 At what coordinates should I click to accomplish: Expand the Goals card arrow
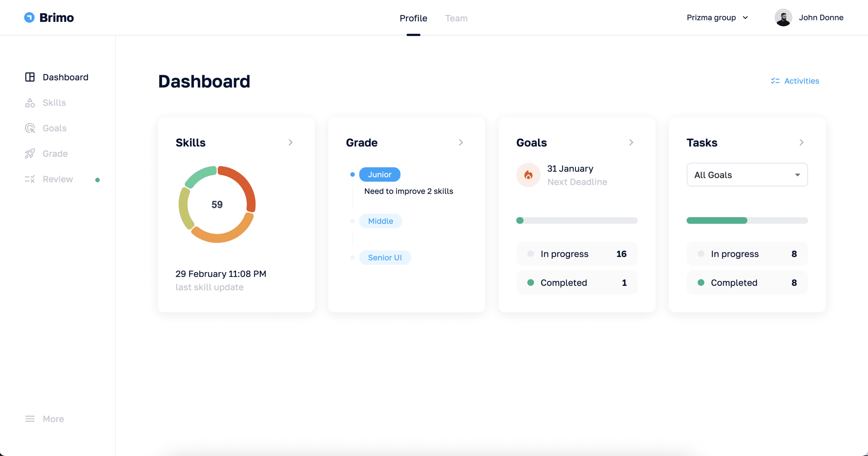coord(631,142)
